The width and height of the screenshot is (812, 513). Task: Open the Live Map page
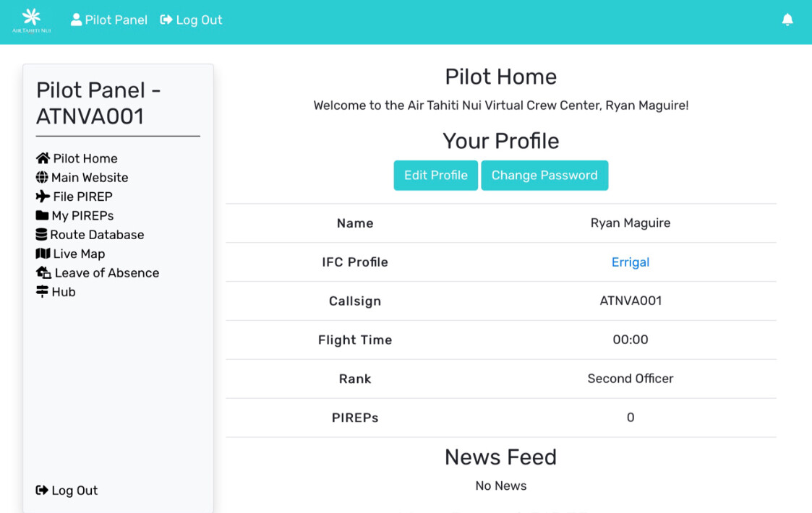(70, 254)
